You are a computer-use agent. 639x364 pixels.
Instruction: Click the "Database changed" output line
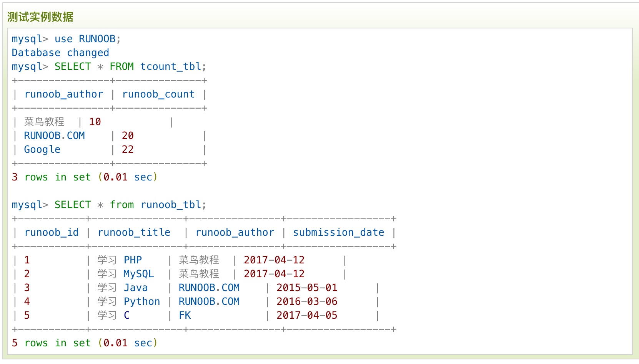[x=60, y=53]
